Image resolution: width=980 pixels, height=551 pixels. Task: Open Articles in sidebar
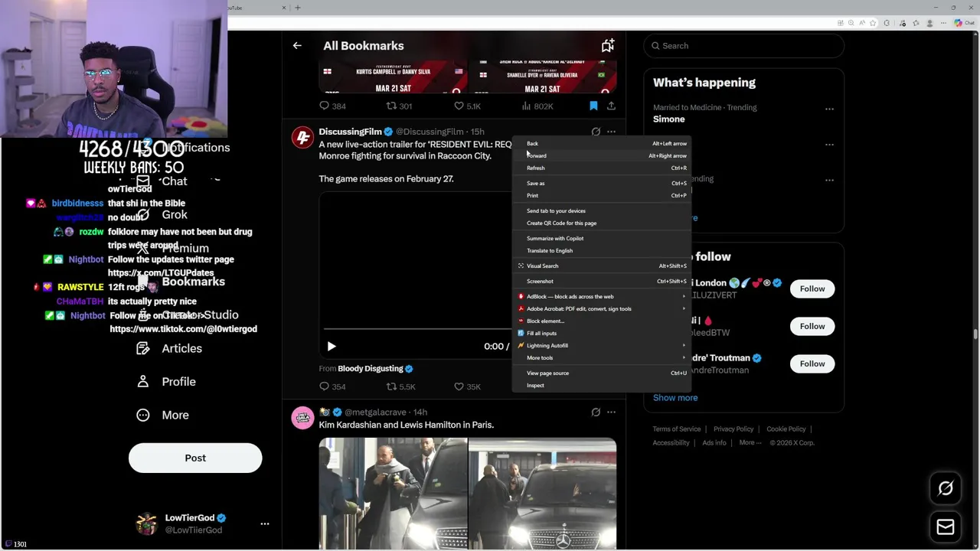coord(169,348)
